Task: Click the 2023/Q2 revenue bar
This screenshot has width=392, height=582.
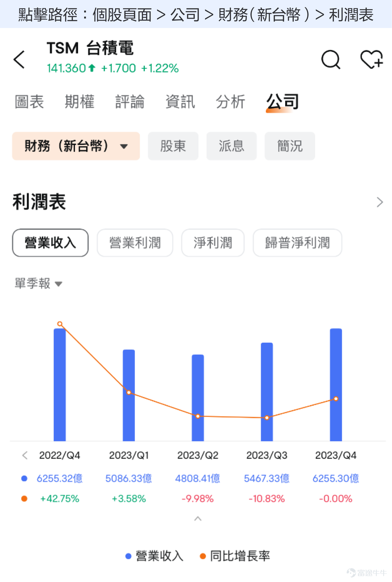Action: tap(198, 398)
